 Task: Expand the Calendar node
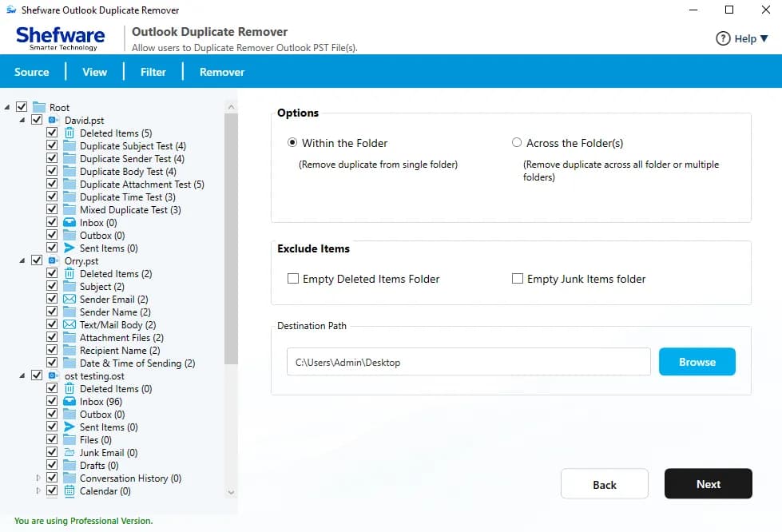coord(38,490)
